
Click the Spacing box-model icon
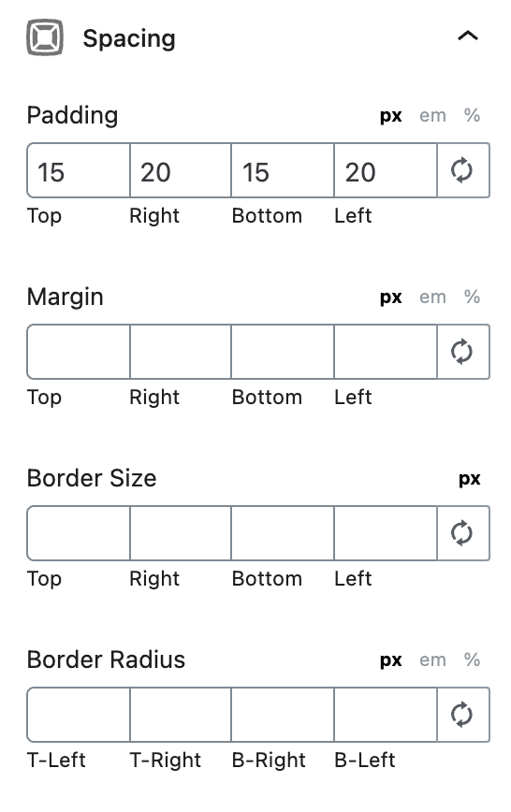point(45,37)
